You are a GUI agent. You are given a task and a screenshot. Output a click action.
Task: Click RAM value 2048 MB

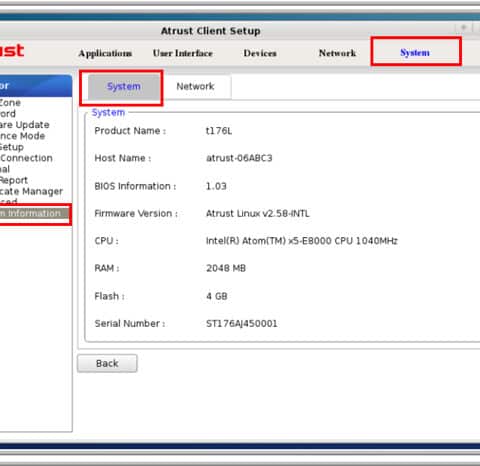226,268
